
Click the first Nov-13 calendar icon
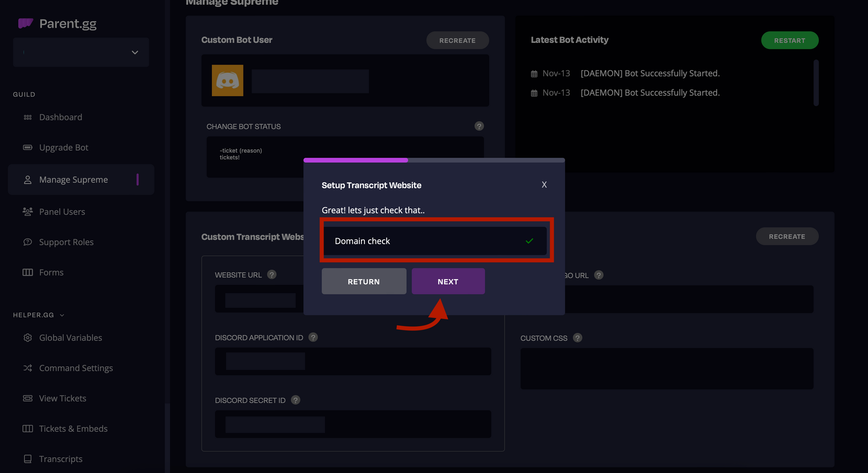click(534, 74)
